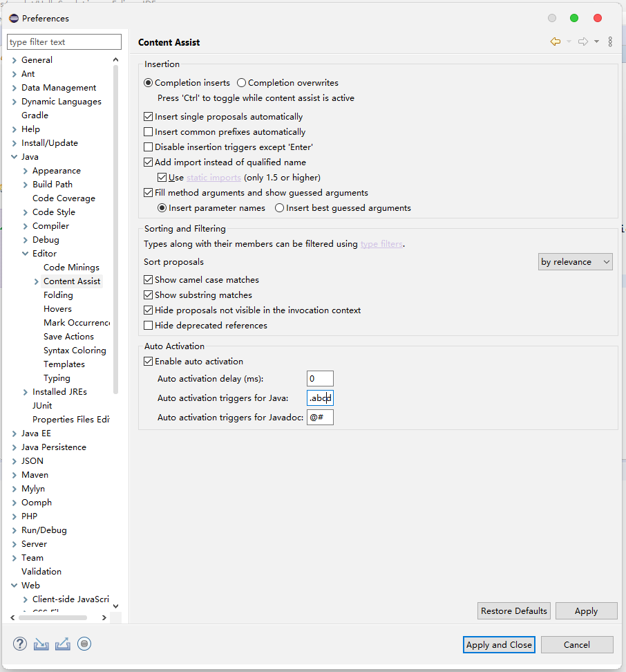The image size is (626, 672).
Task: Open the sort proposals by relevance dropdown
Action: pos(575,261)
